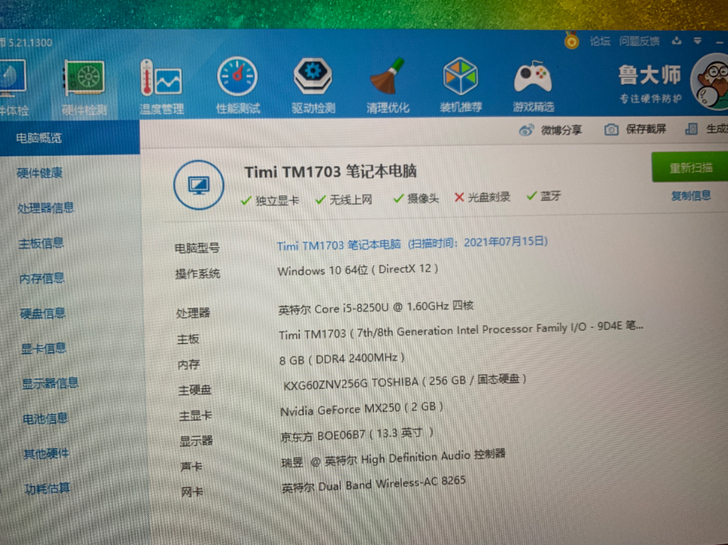Select 硬件健康 in sidebar
728x545 pixels.
point(39,173)
